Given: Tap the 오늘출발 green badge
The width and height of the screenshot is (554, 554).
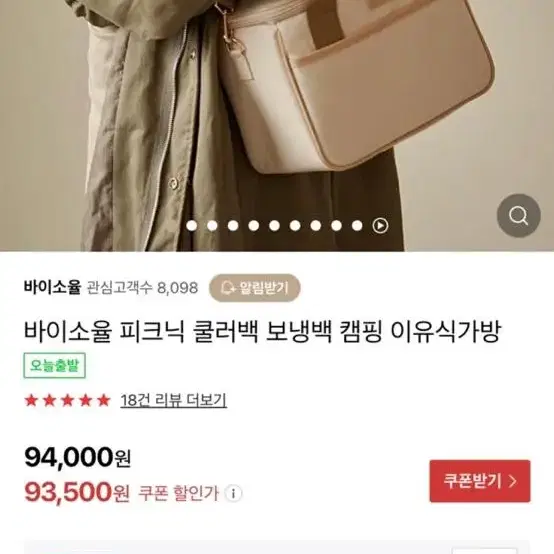Looking at the screenshot, I should pos(54,365).
